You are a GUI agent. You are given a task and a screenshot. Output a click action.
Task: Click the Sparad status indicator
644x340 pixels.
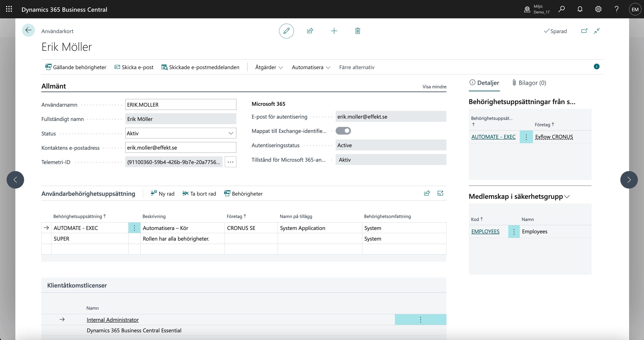[x=555, y=31]
